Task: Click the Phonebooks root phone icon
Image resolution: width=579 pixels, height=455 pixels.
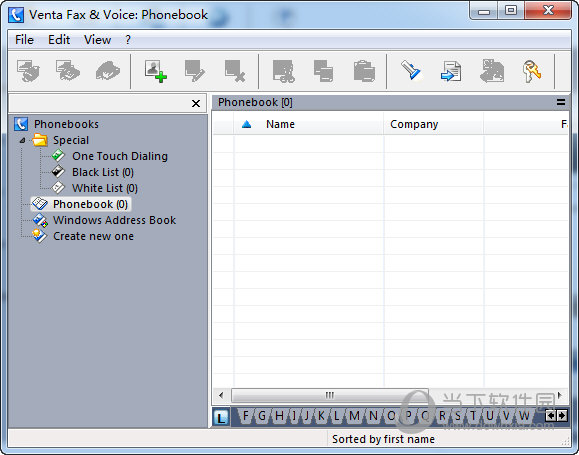Action: point(21,124)
